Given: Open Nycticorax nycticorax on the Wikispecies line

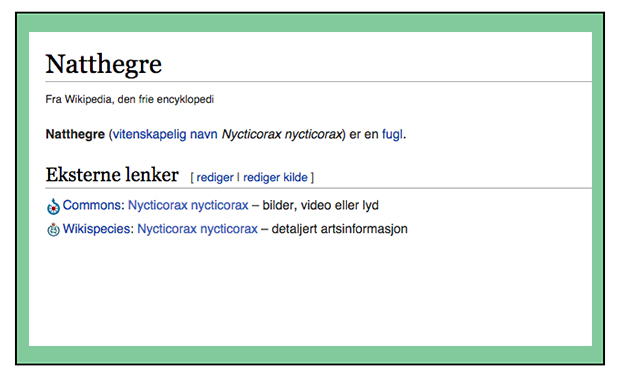Looking at the screenshot, I should pos(197,229).
